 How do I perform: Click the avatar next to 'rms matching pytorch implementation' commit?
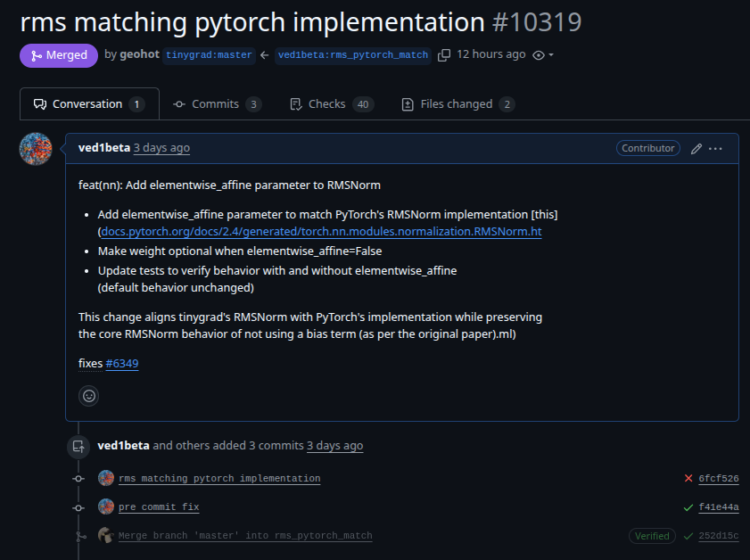point(106,478)
